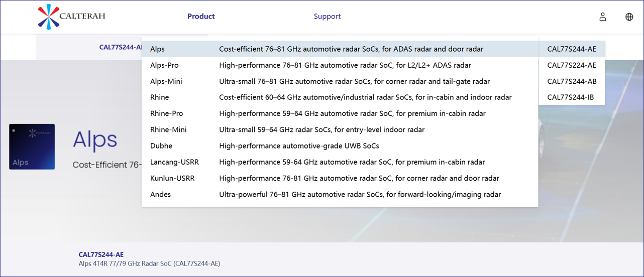Screen dimensions: 644x277
Task: Choose CAL77S244-AB part number
Action: tap(572, 81)
